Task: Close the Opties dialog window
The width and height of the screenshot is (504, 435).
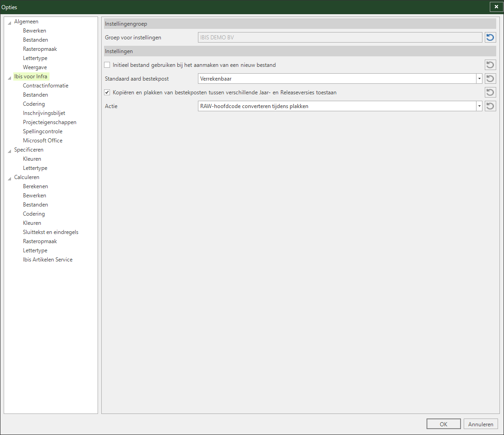Action: [x=496, y=7]
